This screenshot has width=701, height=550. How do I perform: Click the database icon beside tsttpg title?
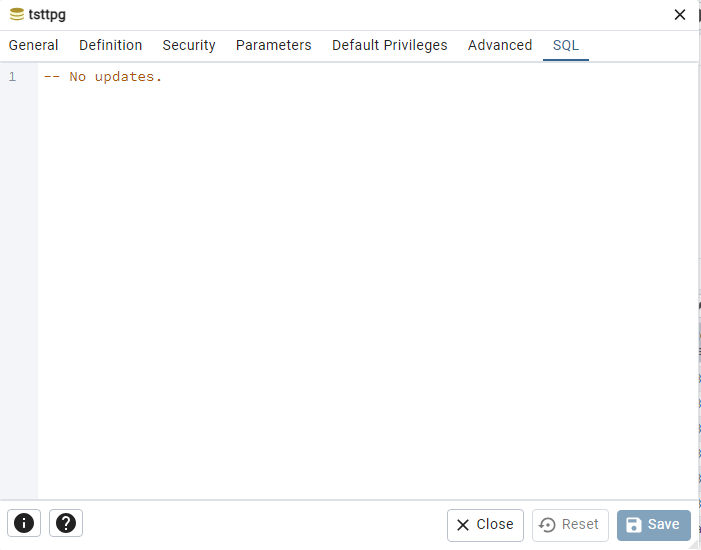(17, 14)
